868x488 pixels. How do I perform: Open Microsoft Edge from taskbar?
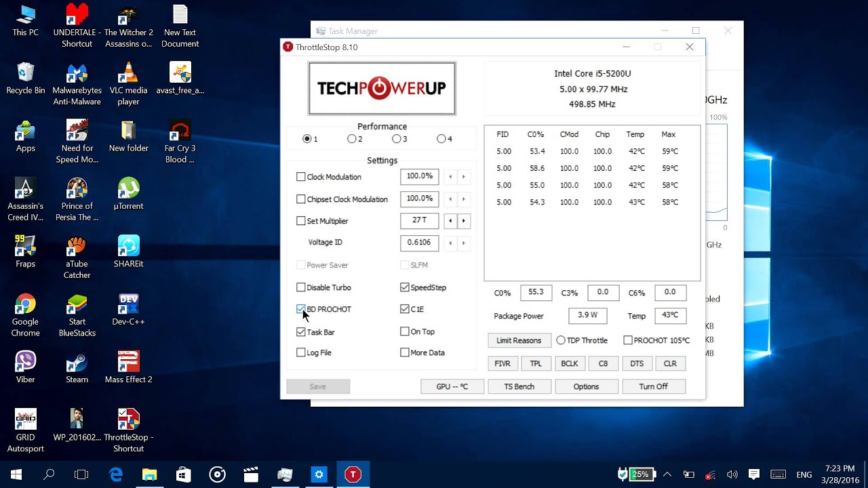coord(116,474)
